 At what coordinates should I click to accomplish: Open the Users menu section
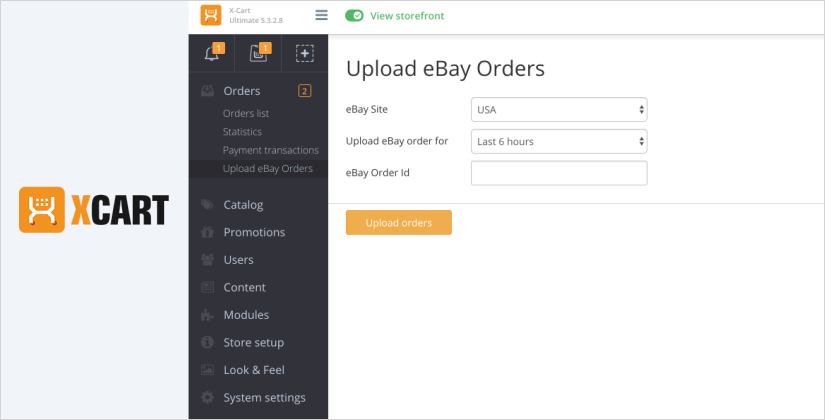pyautogui.click(x=238, y=260)
